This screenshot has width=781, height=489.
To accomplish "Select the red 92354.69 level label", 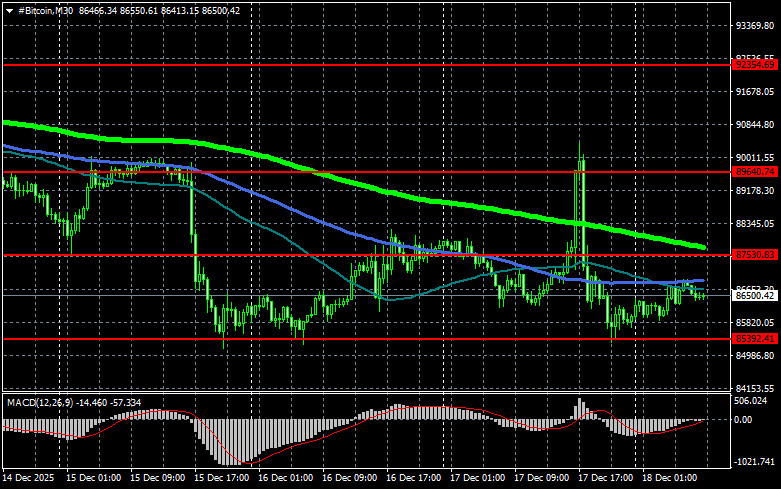I will [x=756, y=65].
